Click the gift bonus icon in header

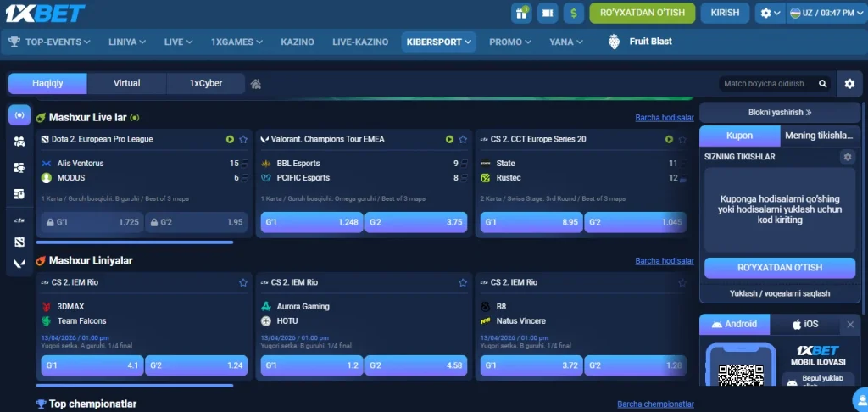click(521, 13)
